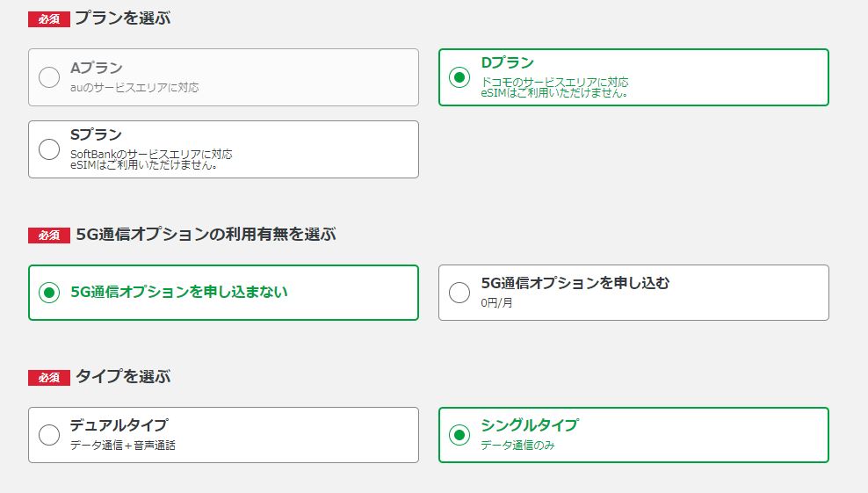Click シングルタイプ title text
Image resolution: width=868 pixels, height=493 pixels.
tap(530, 425)
